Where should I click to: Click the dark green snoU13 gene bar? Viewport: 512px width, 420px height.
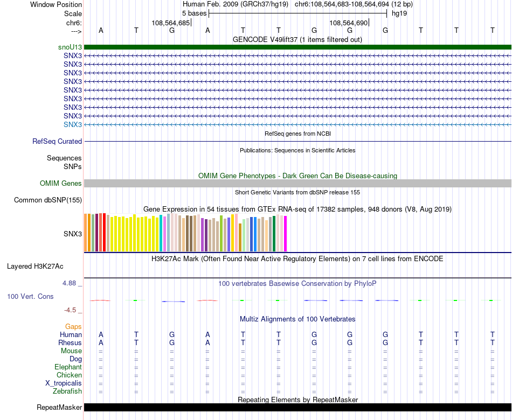tap(297, 47)
